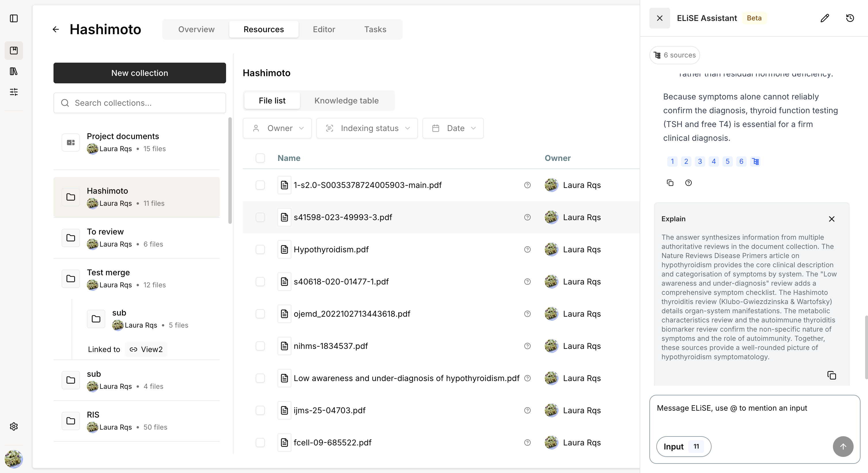
Task: Switch to the Overview tab
Action: (196, 29)
